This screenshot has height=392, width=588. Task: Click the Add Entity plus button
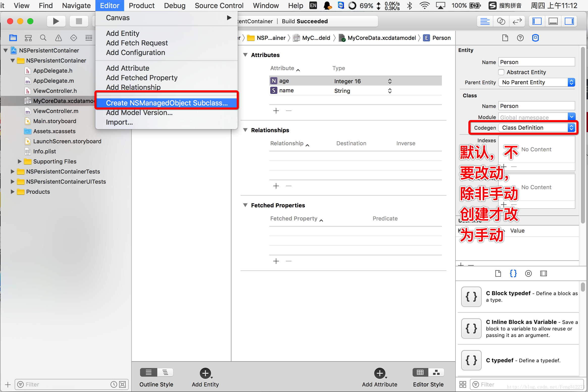click(x=205, y=373)
